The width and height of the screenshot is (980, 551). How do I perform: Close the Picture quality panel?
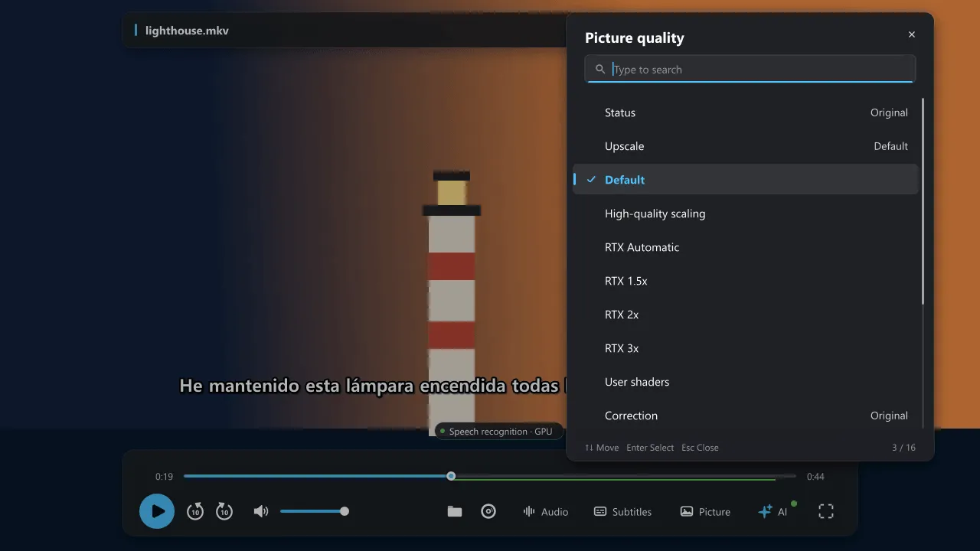pyautogui.click(x=912, y=34)
